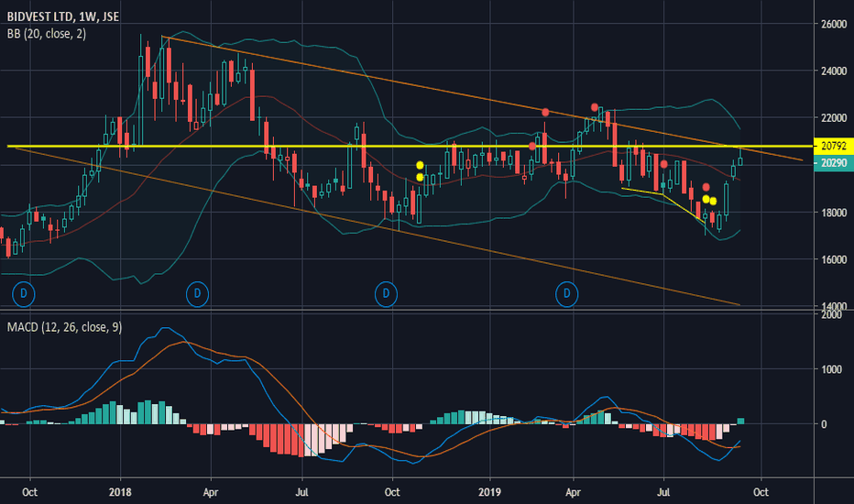Click the 16000 price axis label
The width and height of the screenshot is (854, 504).
coord(834,259)
